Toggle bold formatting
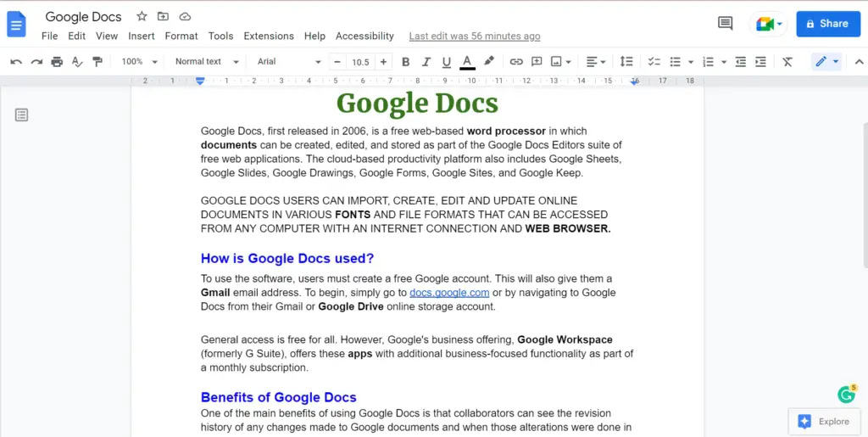Screen dimensions: 868x437 (405, 61)
